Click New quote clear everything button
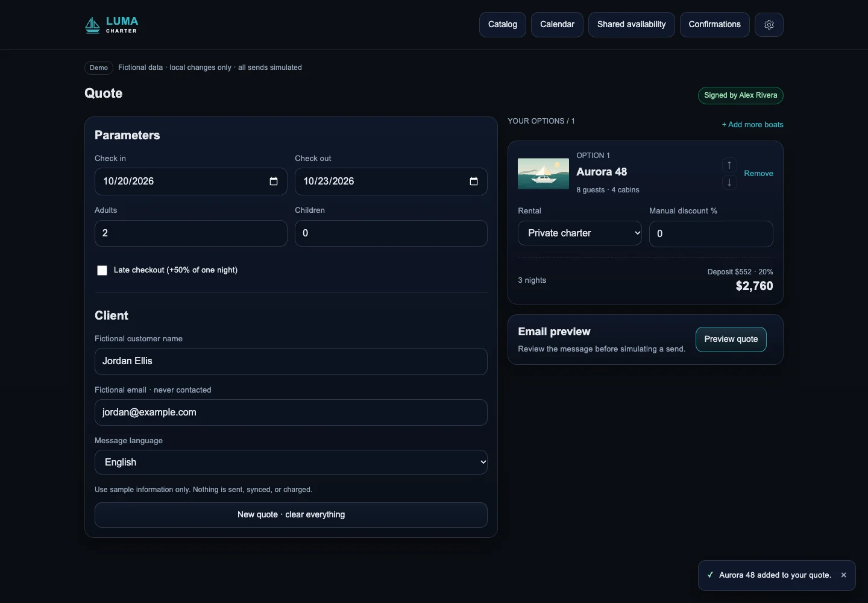This screenshot has height=603, width=868. 291,515
